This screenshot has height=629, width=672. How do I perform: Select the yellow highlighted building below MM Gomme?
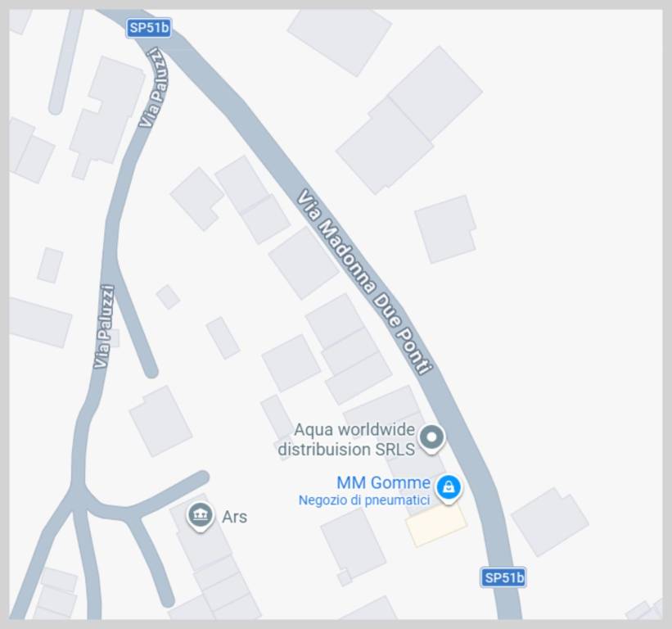436,525
